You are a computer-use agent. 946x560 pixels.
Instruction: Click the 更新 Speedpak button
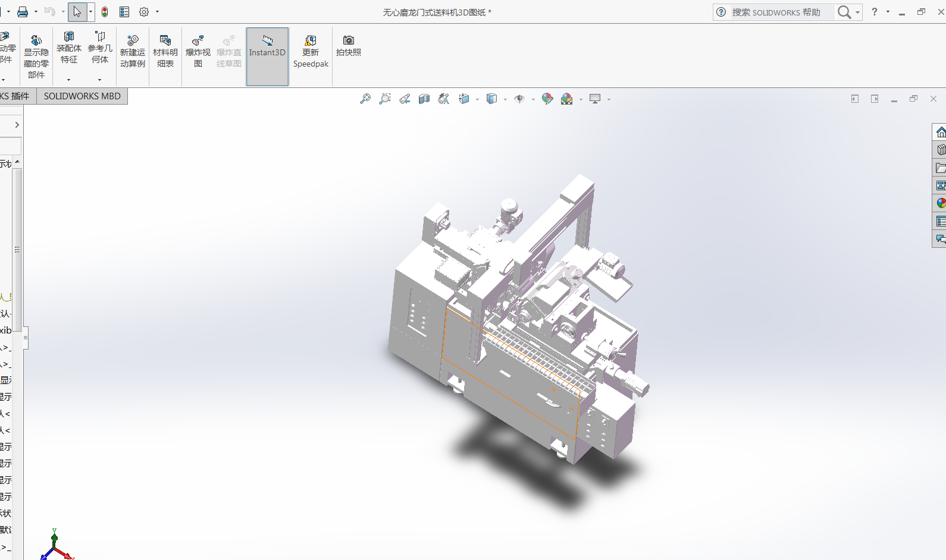(311, 51)
